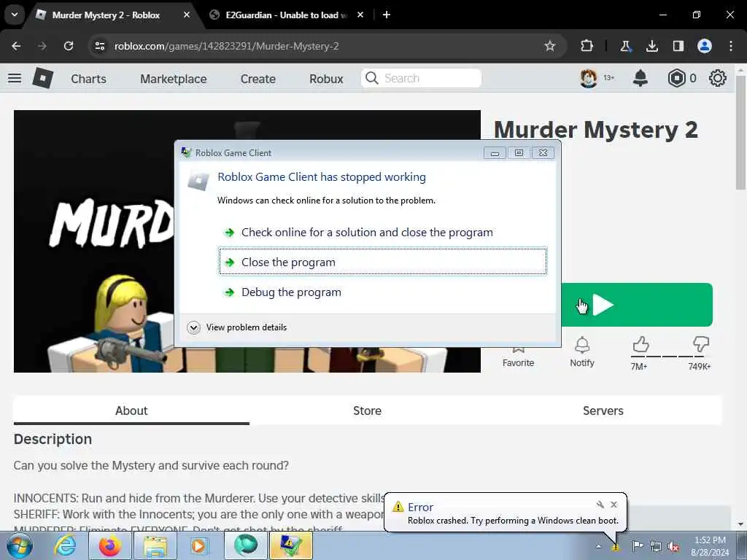
Task: Bookmark this page with the star icon
Action: tap(550, 46)
